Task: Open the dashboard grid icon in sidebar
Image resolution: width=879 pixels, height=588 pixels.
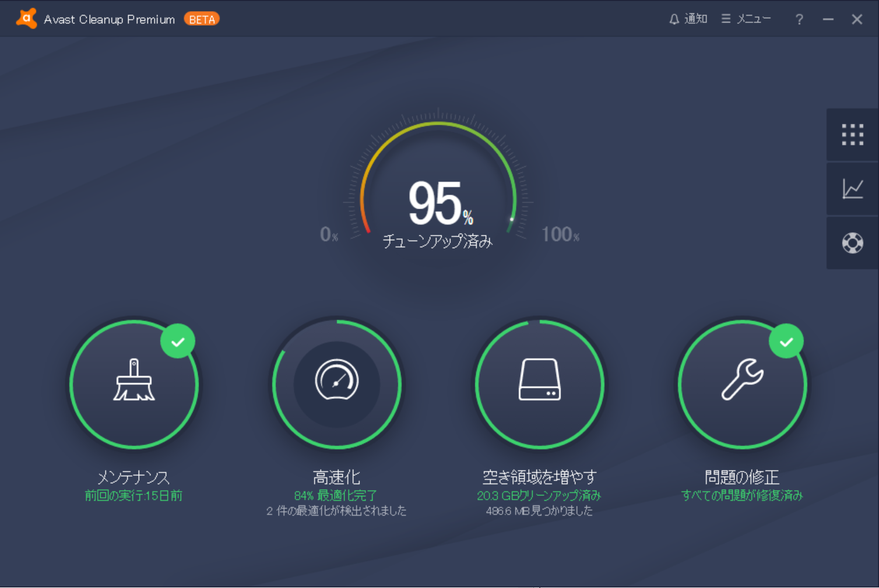Action: click(852, 134)
